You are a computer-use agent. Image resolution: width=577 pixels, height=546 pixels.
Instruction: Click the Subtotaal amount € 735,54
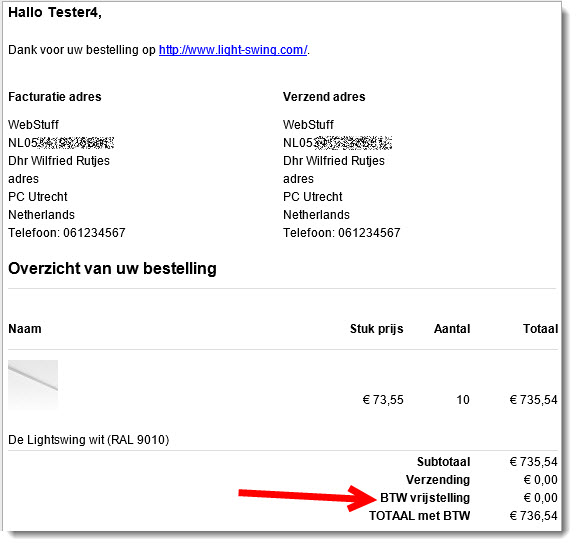(534, 462)
